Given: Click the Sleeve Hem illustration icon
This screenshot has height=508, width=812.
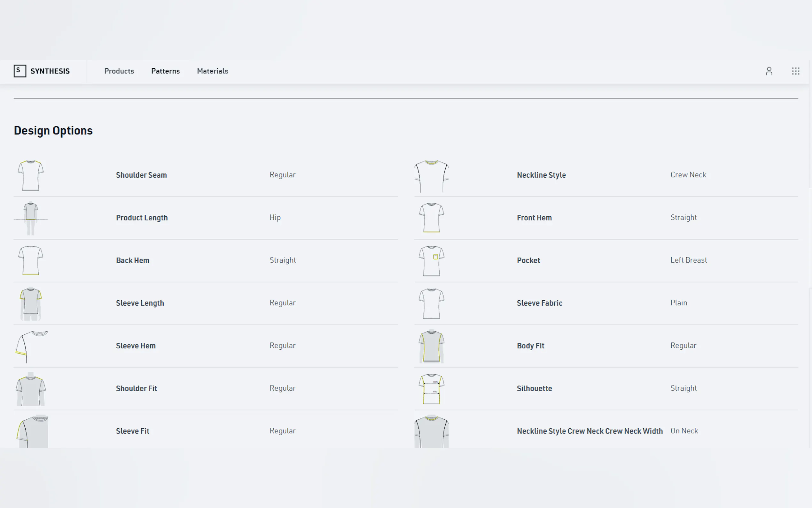Looking at the screenshot, I should pos(31,346).
